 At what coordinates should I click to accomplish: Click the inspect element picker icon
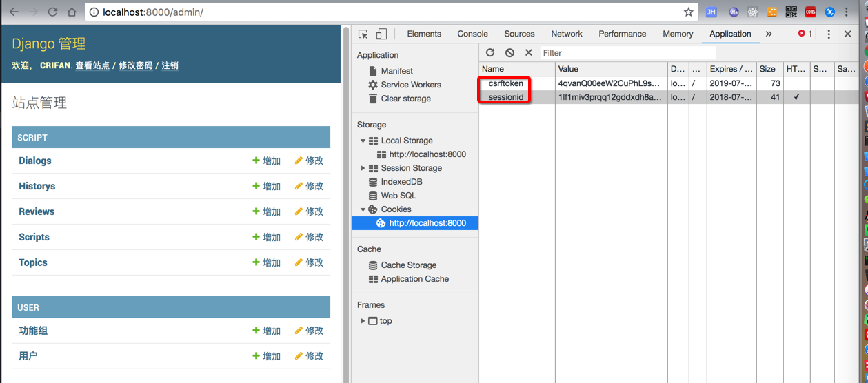coord(363,34)
